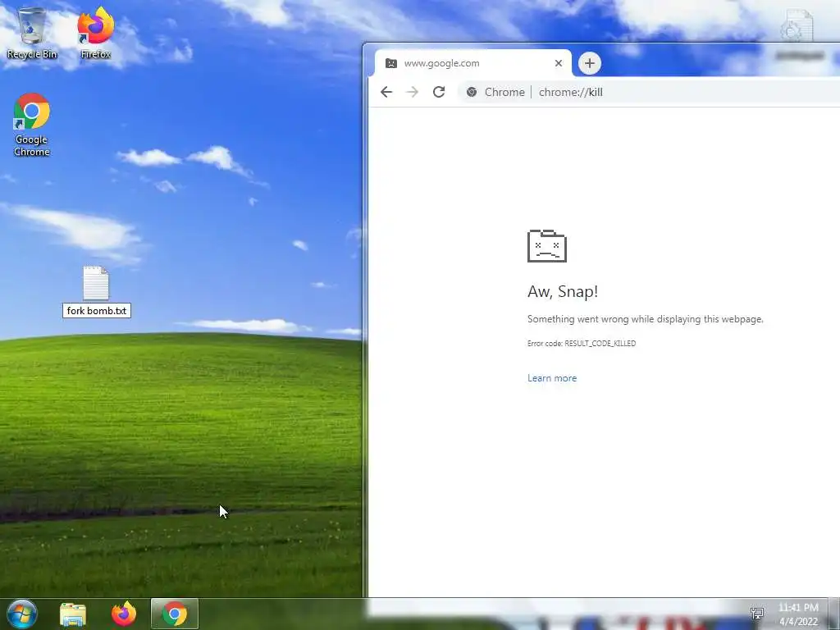Open a new tab with plus button

pyautogui.click(x=589, y=63)
